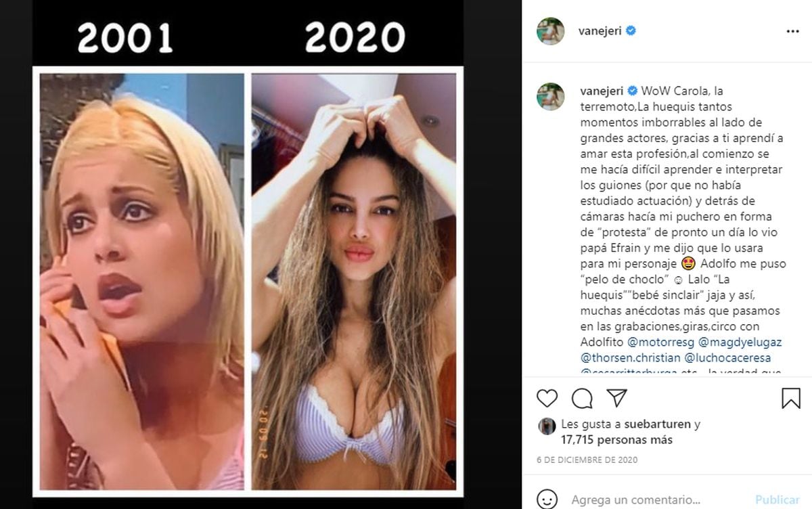Click the Publicar button
This screenshot has width=812, height=509.
click(777, 500)
